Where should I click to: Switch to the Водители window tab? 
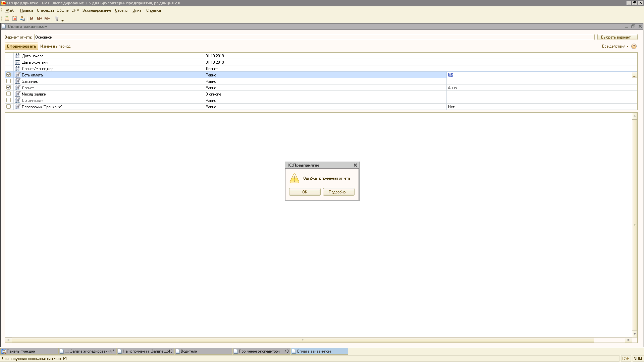point(189,351)
